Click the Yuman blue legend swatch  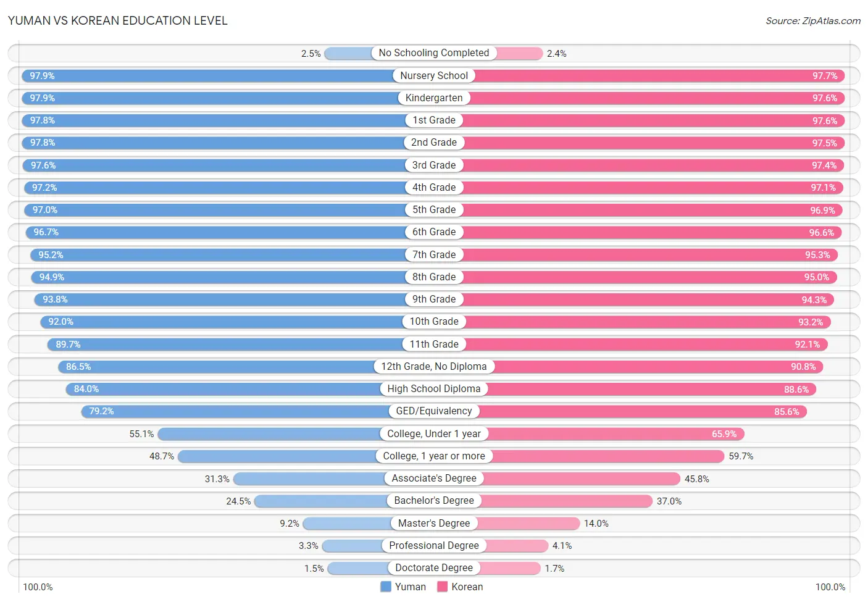[x=386, y=587]
